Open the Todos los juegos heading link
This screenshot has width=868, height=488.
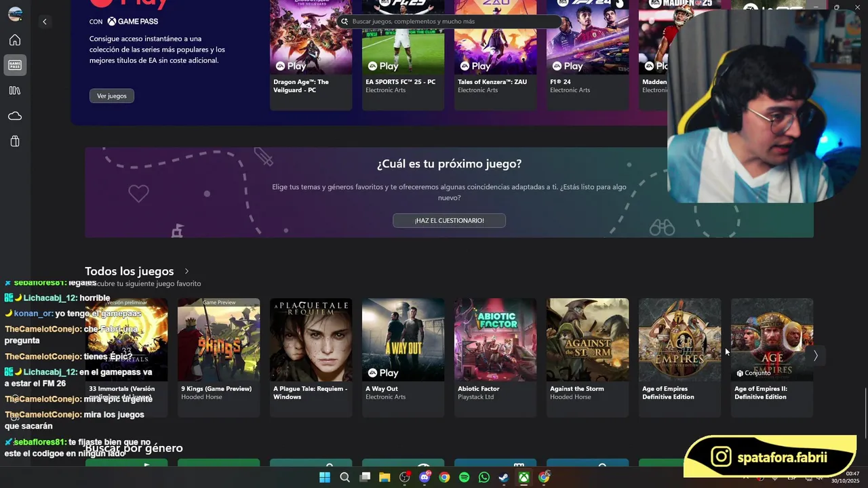point(130,271)
